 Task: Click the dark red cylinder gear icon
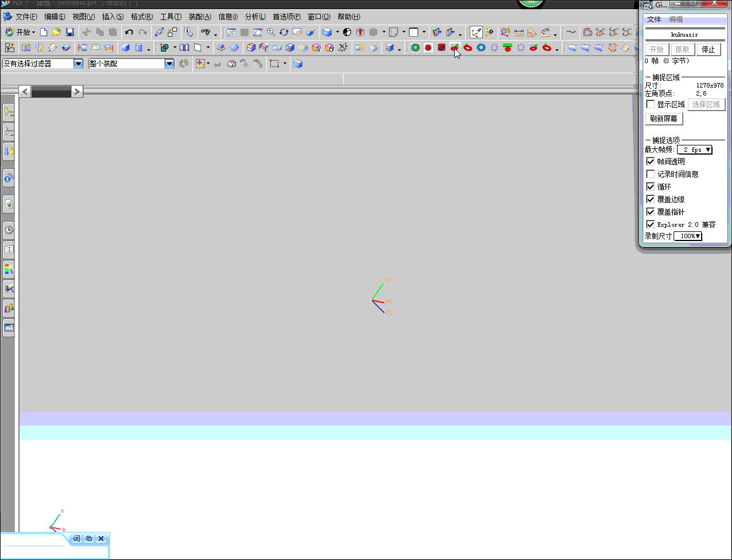[442, 48]
